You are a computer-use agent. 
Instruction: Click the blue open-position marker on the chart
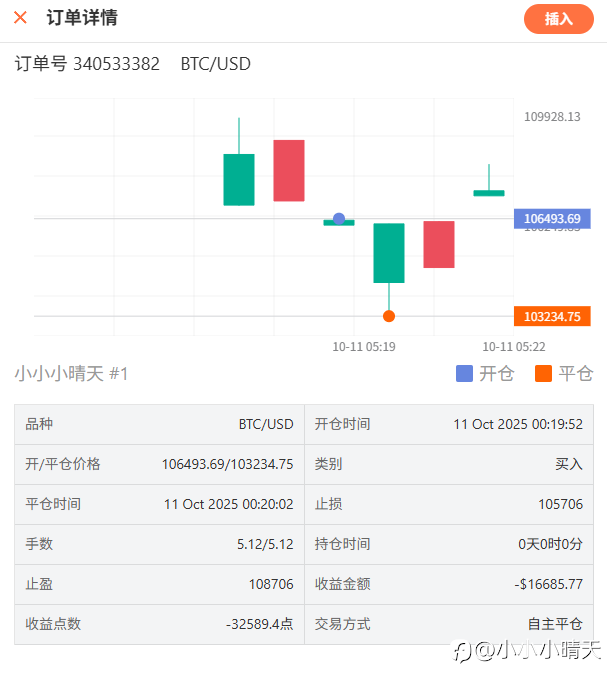click(339, 218)
